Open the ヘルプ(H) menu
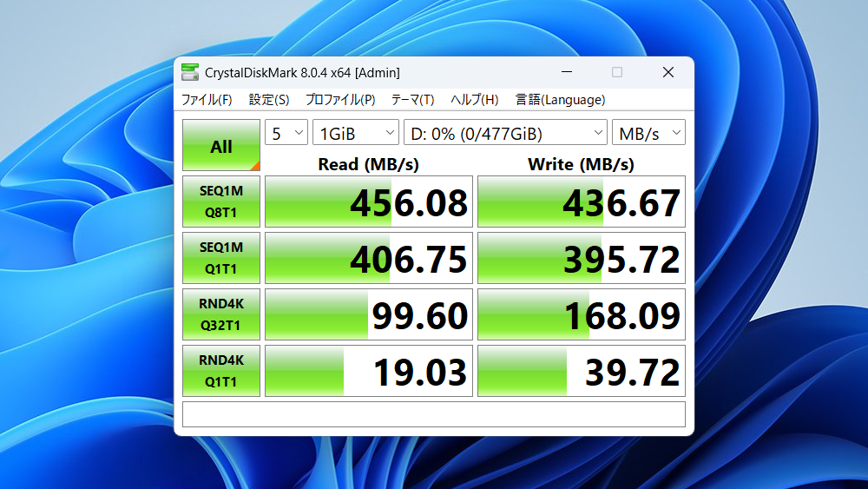868x489 pixels. (475, 100)
